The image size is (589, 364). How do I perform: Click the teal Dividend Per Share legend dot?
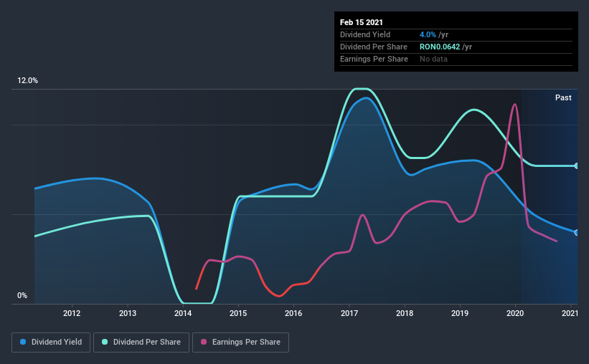pyautogui.click(x=105, y=342)
